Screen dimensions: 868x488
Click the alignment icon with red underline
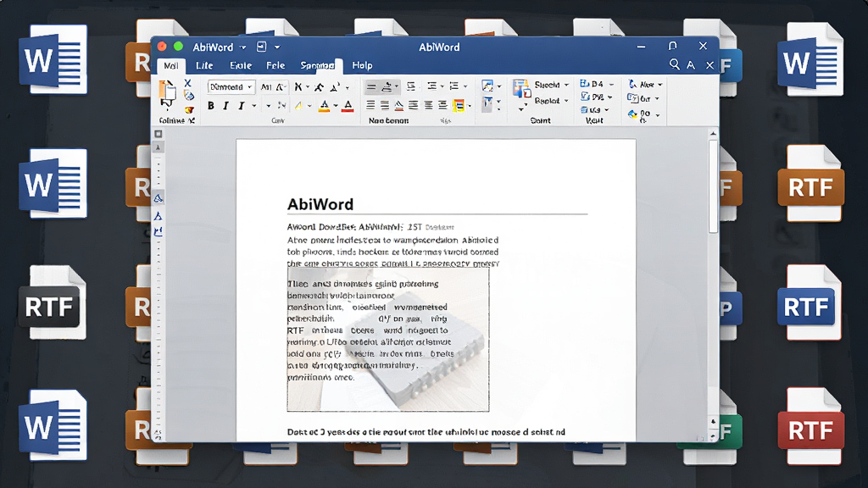(398, 105)
